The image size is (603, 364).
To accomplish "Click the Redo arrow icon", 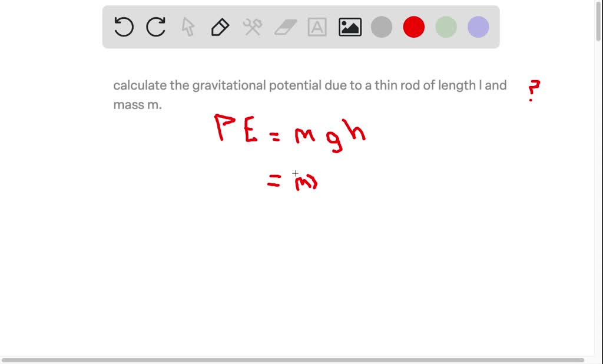I will 155,27.
